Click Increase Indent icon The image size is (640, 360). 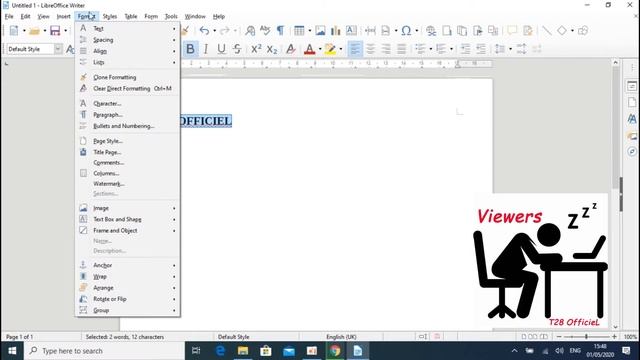[465, 49]
